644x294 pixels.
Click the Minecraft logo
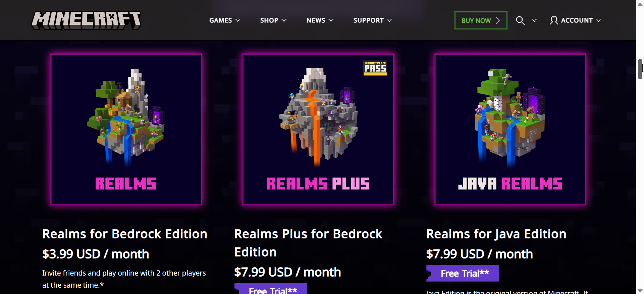pos(86,20)
